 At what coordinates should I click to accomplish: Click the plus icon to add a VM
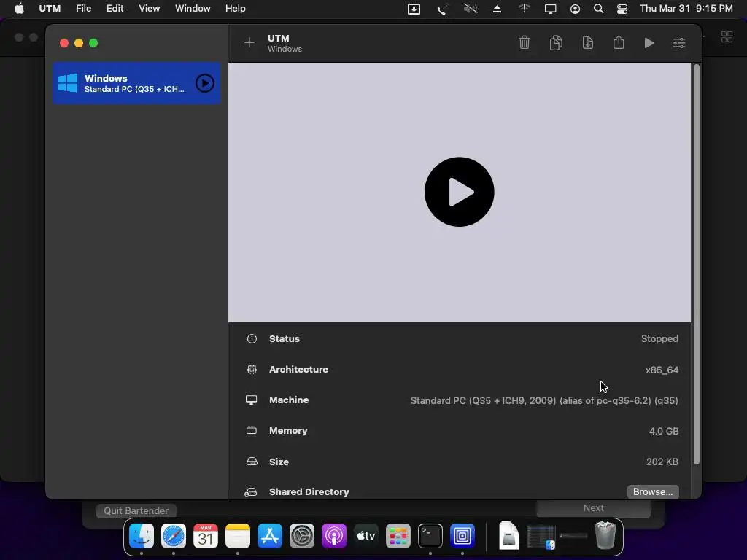[249, 43]
